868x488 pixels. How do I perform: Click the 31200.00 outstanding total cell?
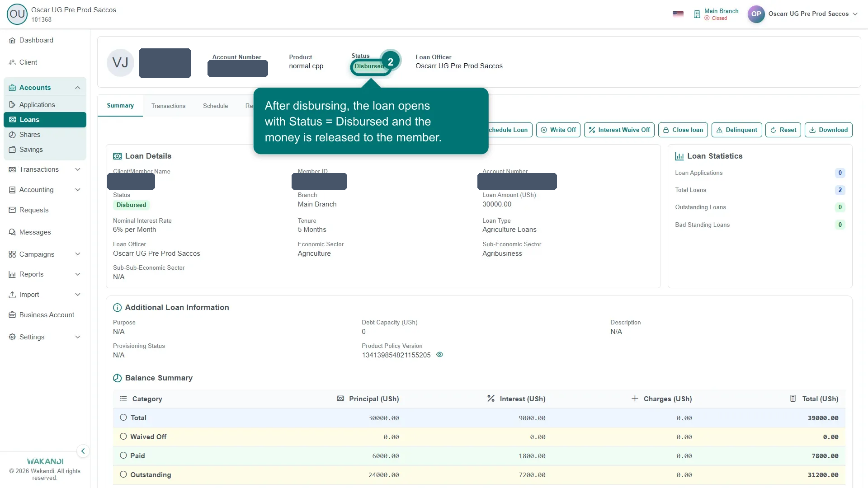(x=823, y=475)
